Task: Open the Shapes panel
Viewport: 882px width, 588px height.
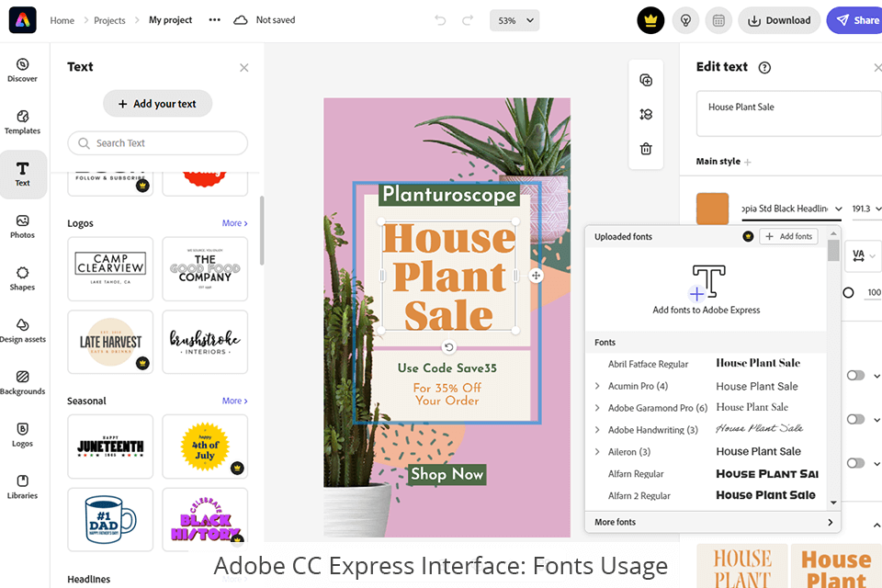Action: 22,278
